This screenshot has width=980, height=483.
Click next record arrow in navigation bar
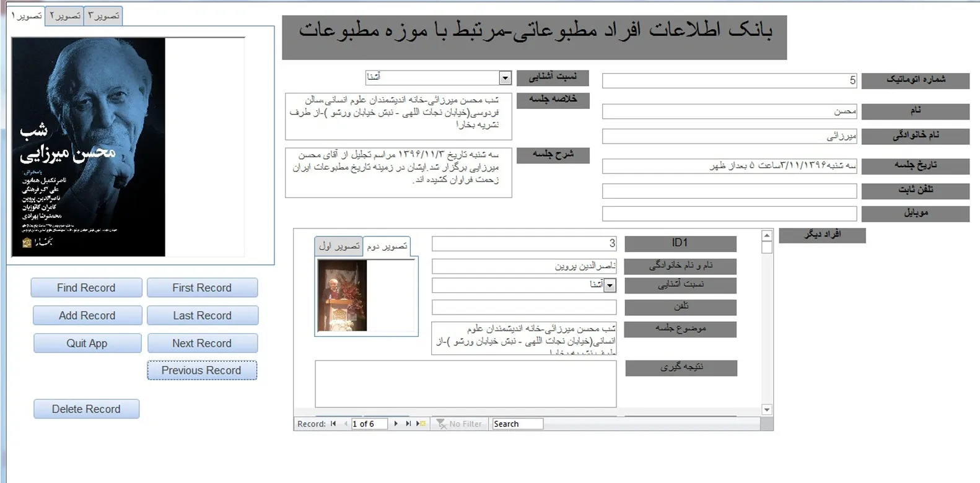396,424
